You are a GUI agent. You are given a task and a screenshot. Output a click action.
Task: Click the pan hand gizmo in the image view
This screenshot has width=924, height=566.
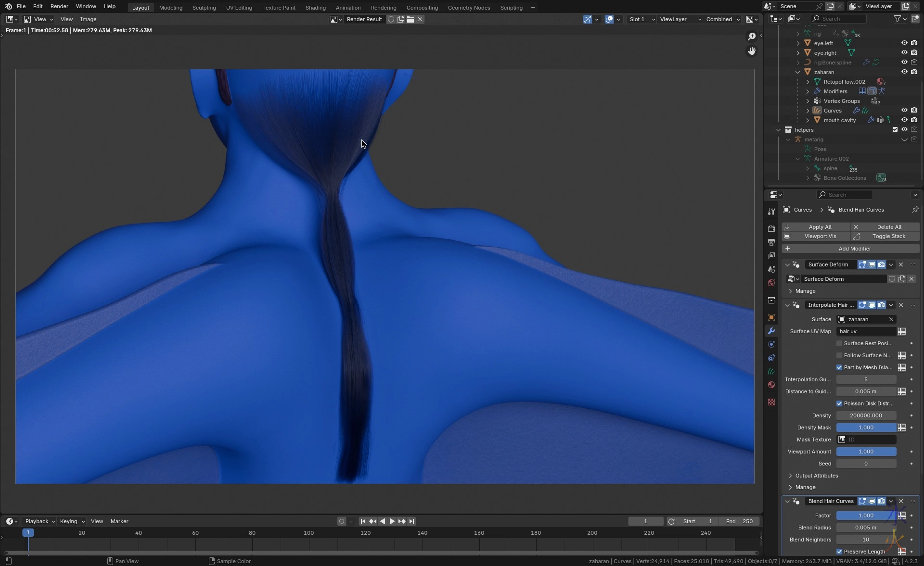click(x=751, y=51)
